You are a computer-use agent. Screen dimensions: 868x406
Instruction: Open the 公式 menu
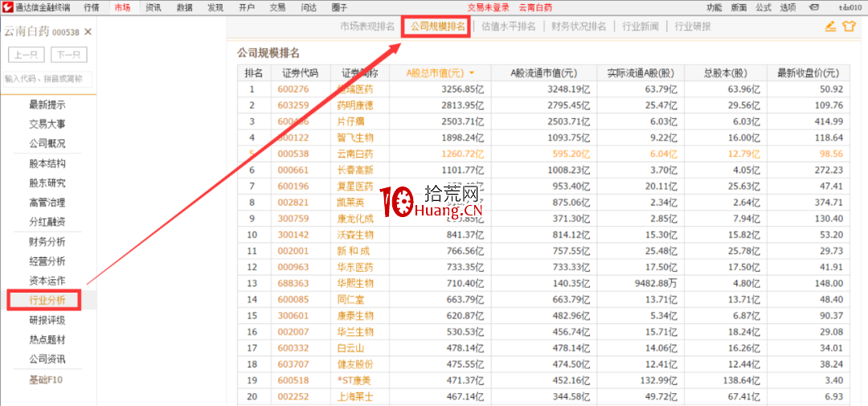point(764,8)
